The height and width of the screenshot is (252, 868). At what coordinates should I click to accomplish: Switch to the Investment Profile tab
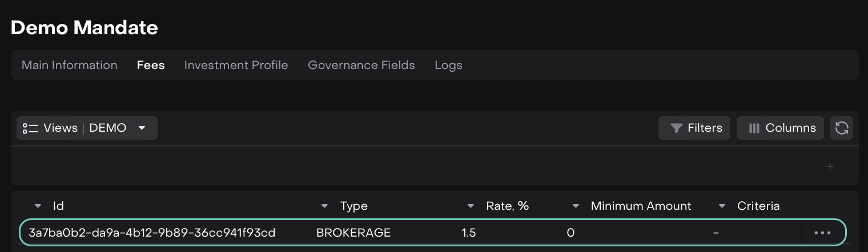click(x=236, y=65)
